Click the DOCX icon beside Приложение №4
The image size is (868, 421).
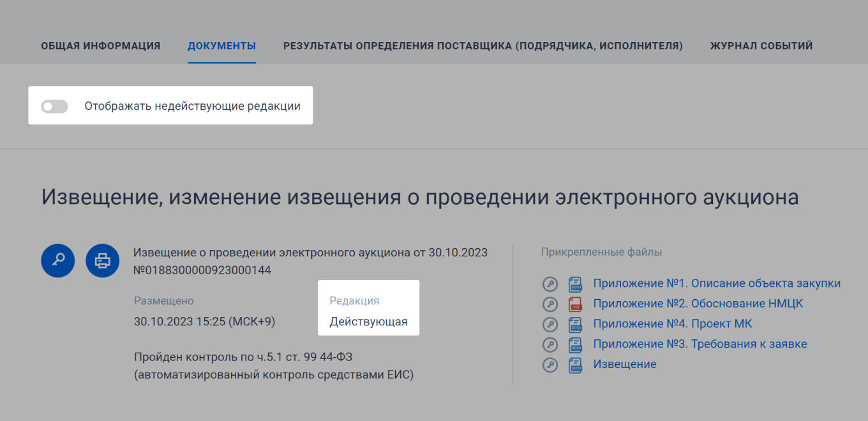(574, 324)
